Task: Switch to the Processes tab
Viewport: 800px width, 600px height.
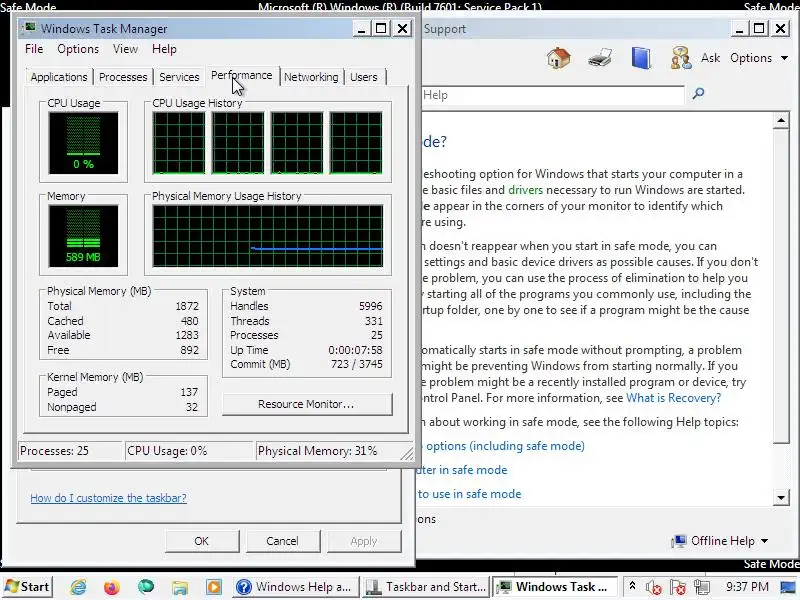Action: click(123, 77)
